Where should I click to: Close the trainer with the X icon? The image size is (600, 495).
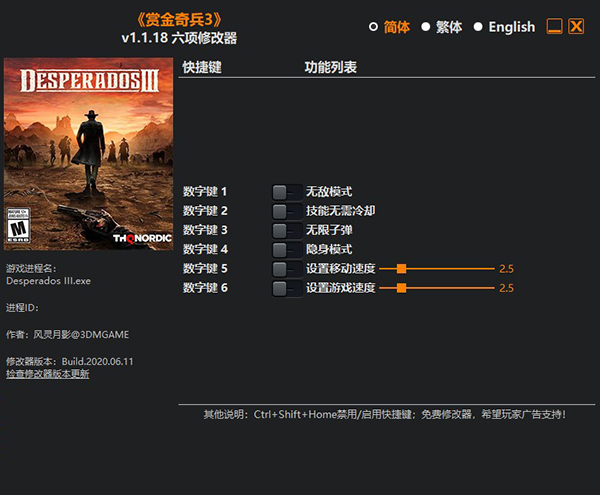[576, 26]
